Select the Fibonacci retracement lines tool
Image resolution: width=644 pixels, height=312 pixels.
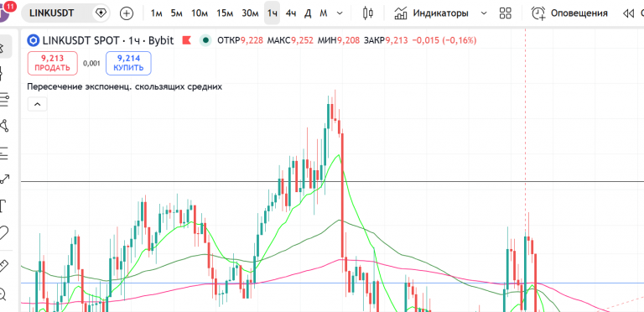3,99
